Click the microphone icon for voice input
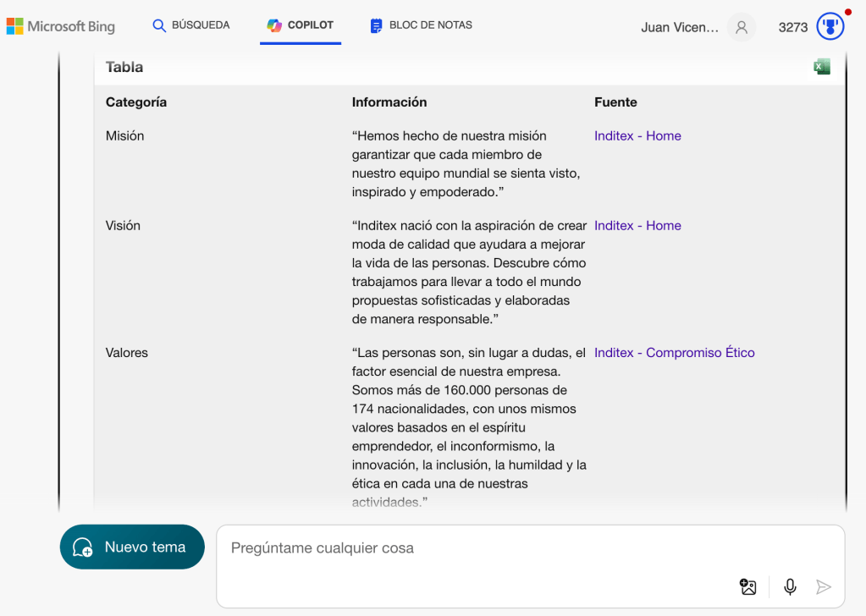This screenshot has height=616, width=866. coord(790,586)
